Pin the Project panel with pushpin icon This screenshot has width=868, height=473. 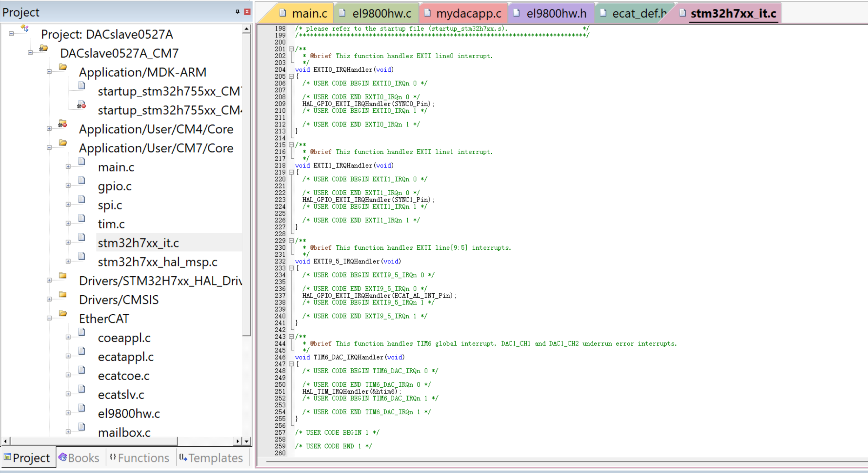coord(238,12)
